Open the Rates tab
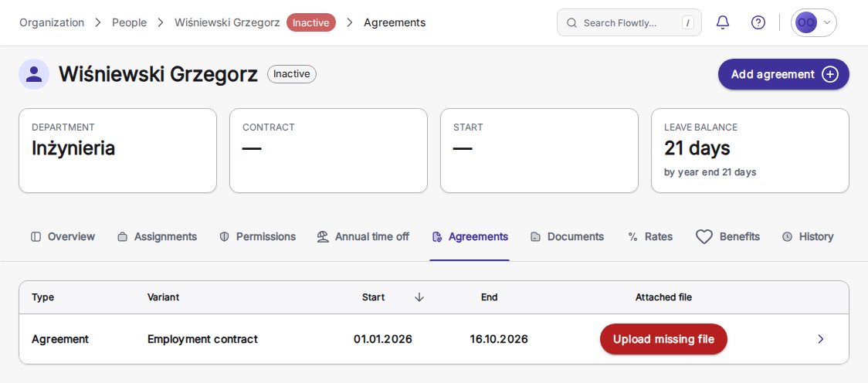868x383 pixels. pos(650,237)
